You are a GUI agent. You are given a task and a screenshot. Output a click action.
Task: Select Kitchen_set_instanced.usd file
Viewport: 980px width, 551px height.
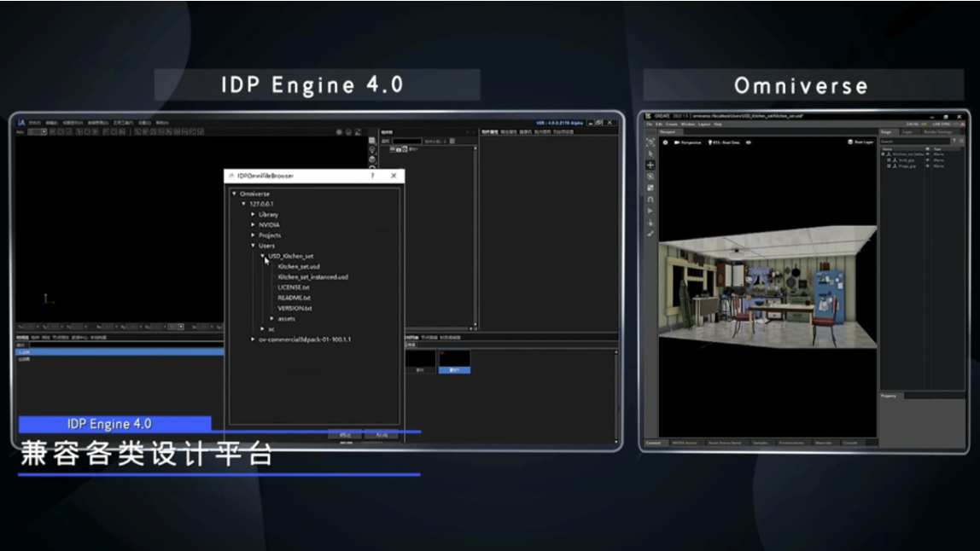(x=313, y=276)
